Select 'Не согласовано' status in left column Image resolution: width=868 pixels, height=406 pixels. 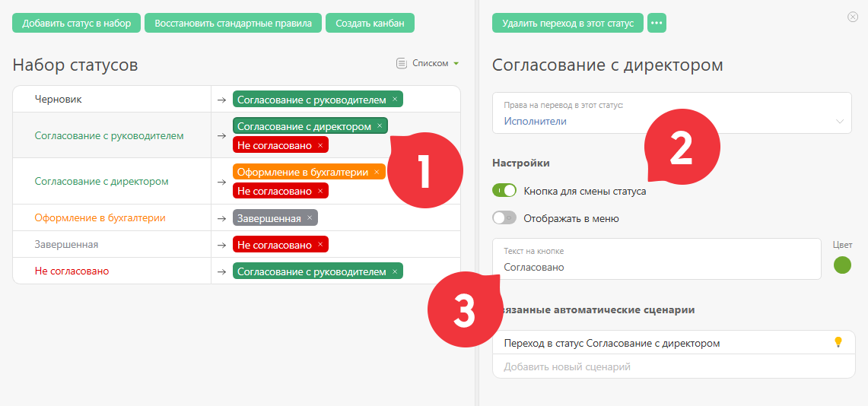[x=72, y=271]
